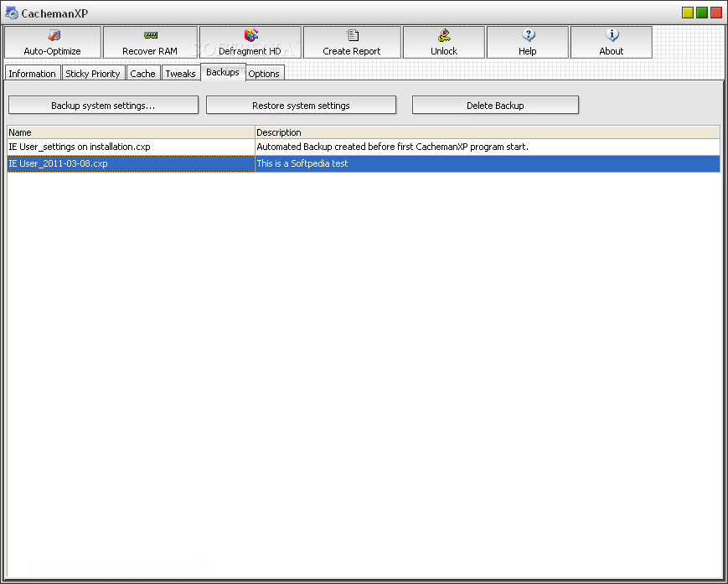This screenshot has width=728, height=584.
Task: Close window with red button
Action: pos(716,13)
